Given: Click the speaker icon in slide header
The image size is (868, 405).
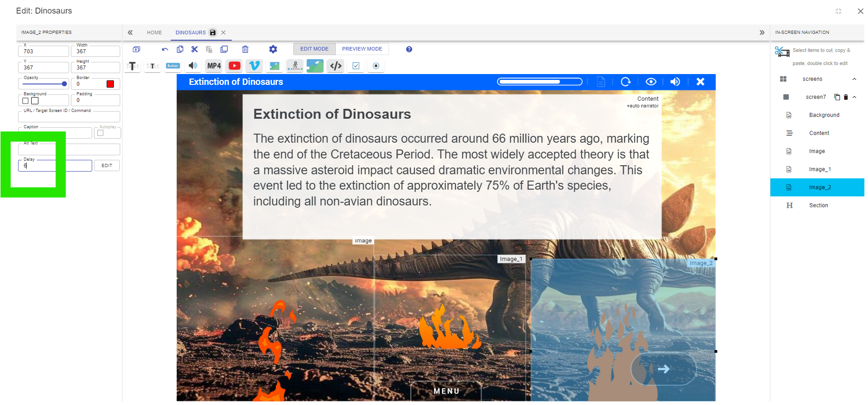Looking at the screenshot, I should tap(675, 82).
